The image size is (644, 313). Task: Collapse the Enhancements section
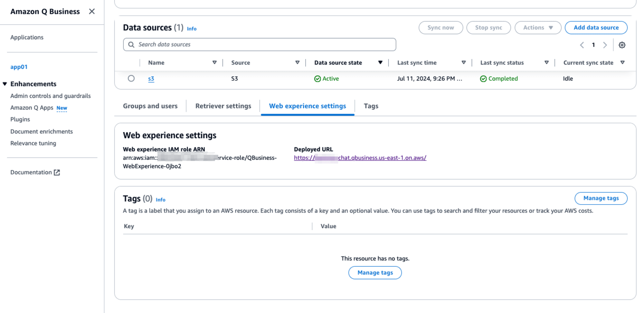click(x=5, y=84)
